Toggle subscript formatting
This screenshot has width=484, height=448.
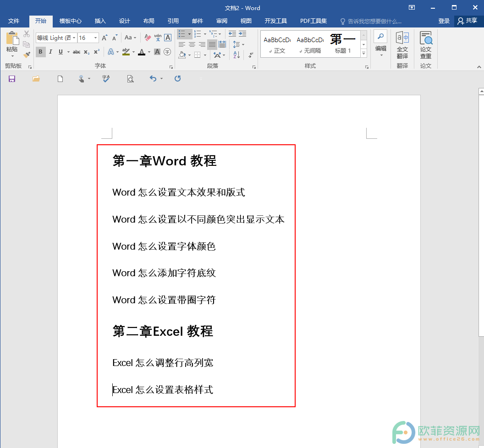tap(87, 52)
